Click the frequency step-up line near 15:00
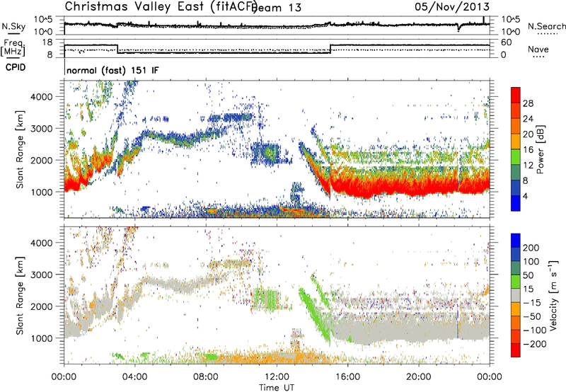The image size is (566, 392). pos(330,49)
